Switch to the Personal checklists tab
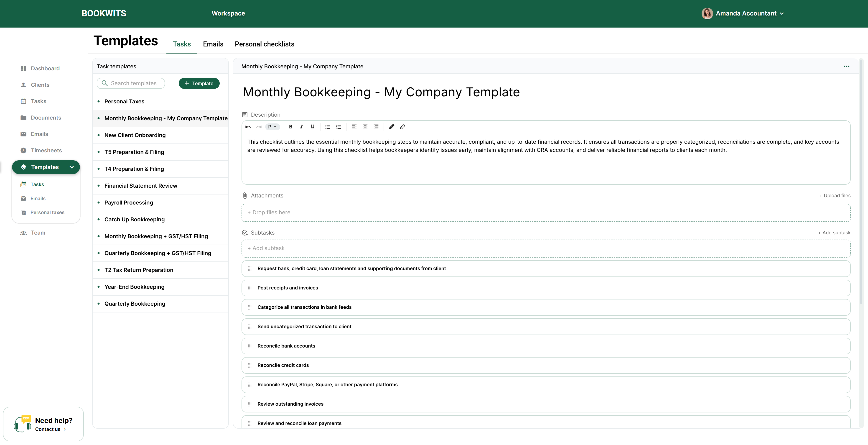The image size is (868, 445). [x=265, y=44]
